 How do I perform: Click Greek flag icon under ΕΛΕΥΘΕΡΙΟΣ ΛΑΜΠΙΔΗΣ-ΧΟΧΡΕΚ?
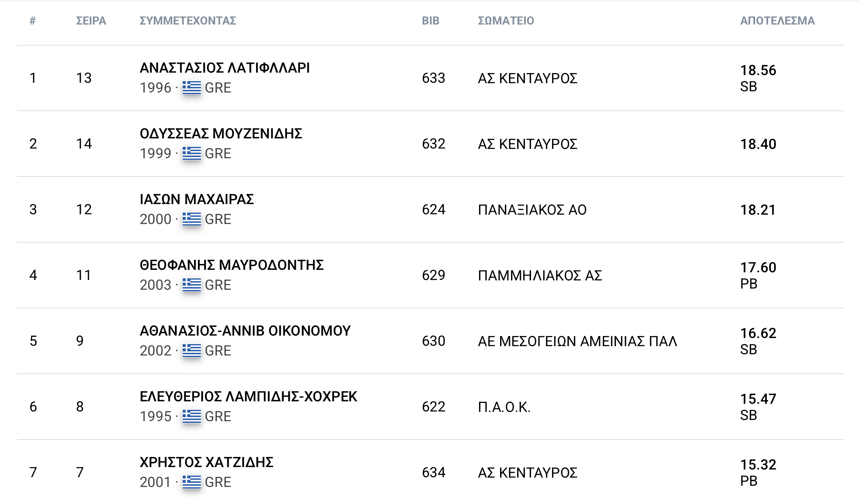(192, 416)
